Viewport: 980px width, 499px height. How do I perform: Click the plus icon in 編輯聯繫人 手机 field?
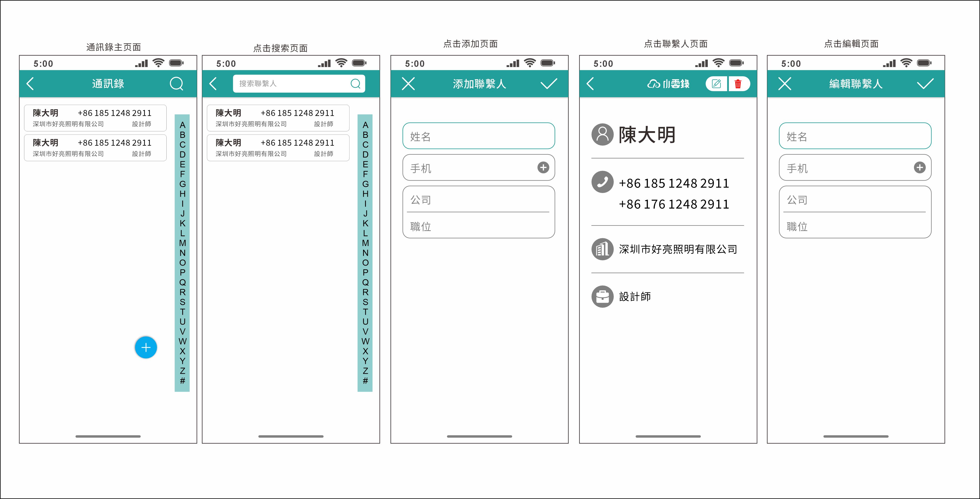pyautogui.click(x=919, y=167)
